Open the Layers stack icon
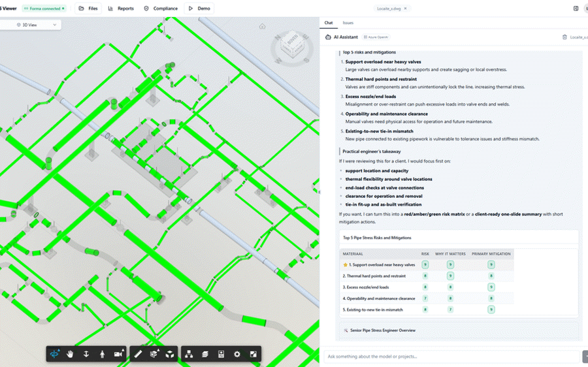The image size is (588, 367). 204,354
